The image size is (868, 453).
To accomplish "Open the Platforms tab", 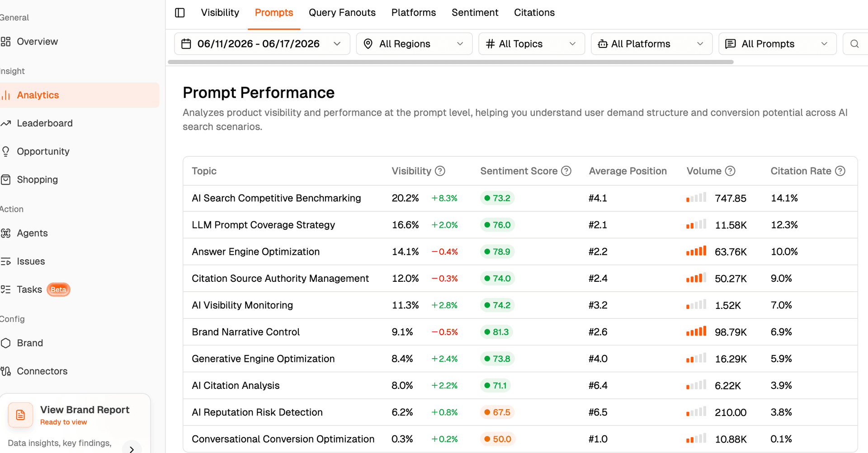I will (x=414, y=13).
